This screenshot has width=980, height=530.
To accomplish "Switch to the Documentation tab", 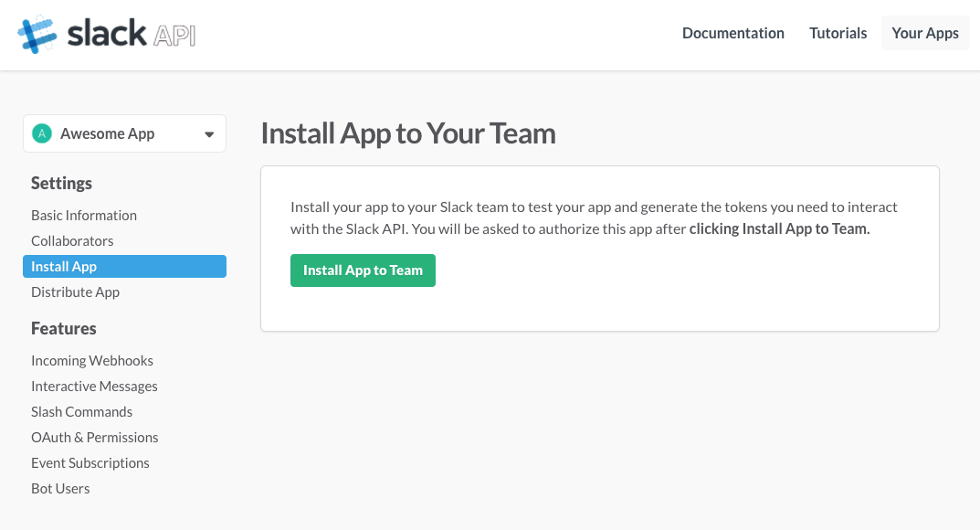I will 732,33.
